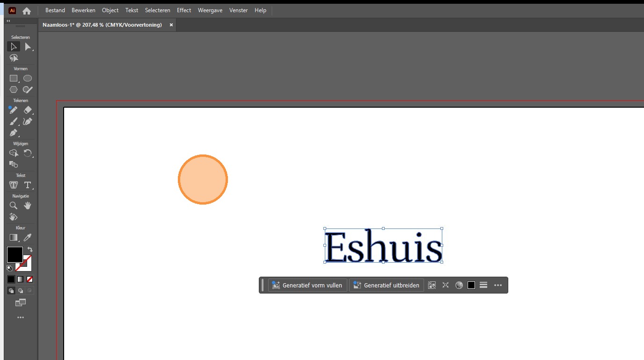Open the Bestand menu
Screen dimensions: 644x360
coord(55,10)
